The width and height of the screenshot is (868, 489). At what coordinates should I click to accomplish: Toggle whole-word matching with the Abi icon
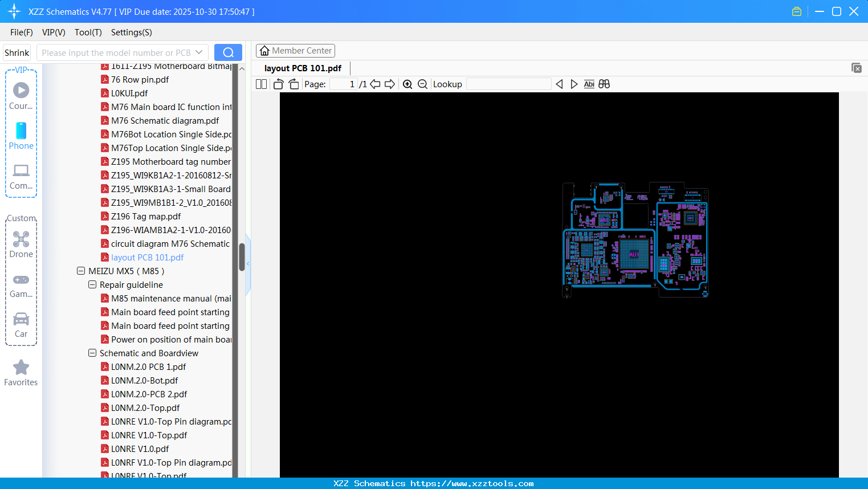589,84
